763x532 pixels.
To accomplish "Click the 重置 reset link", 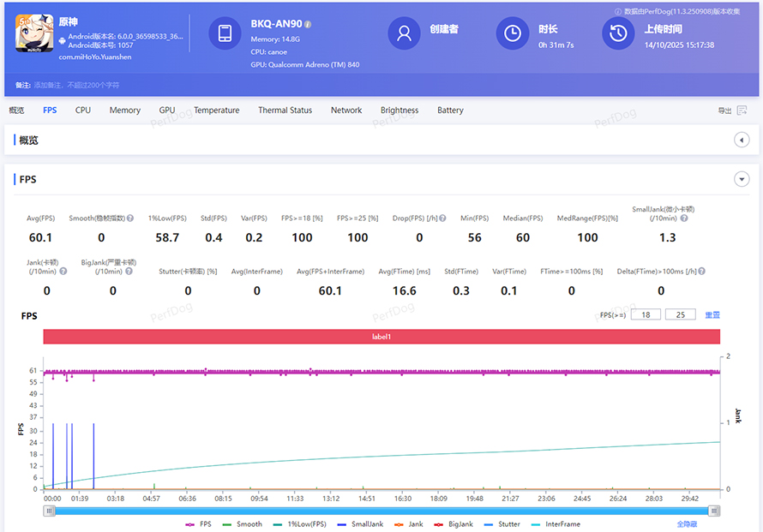I will 712,315.
